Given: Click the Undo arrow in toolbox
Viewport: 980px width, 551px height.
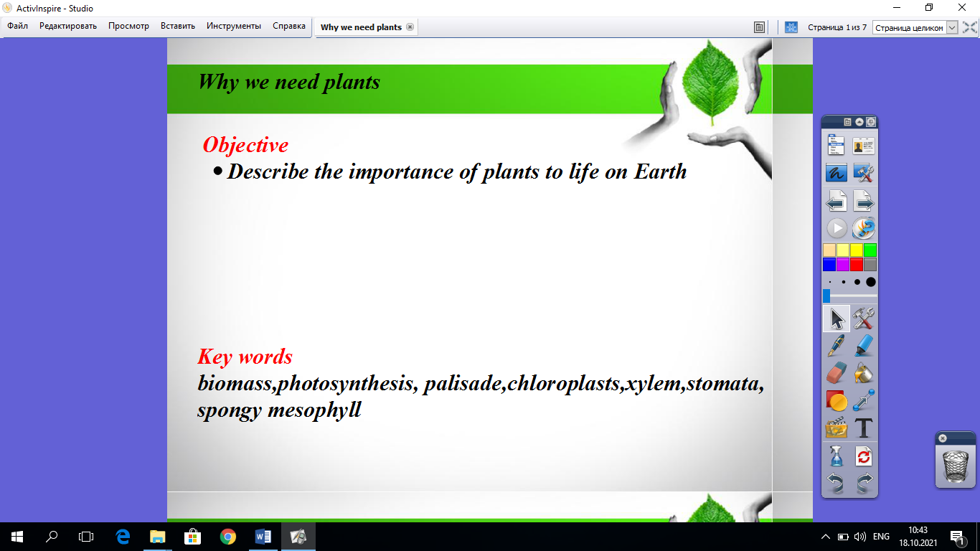Looking at the screenshot, I should click(836, 484).
